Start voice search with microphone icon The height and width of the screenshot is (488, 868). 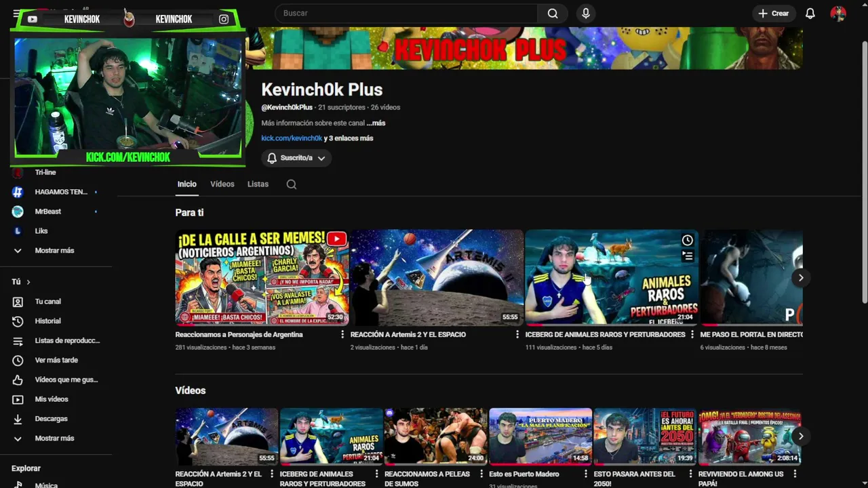[x=586, y=14]
